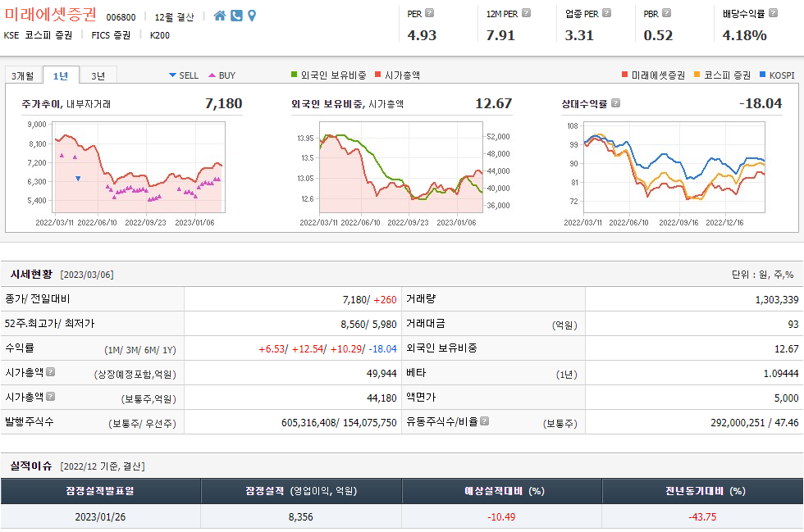This screenshot has height=532, width=804.
Task: Click the dividend yield value 4.18%
Action: tap(745, 35)
